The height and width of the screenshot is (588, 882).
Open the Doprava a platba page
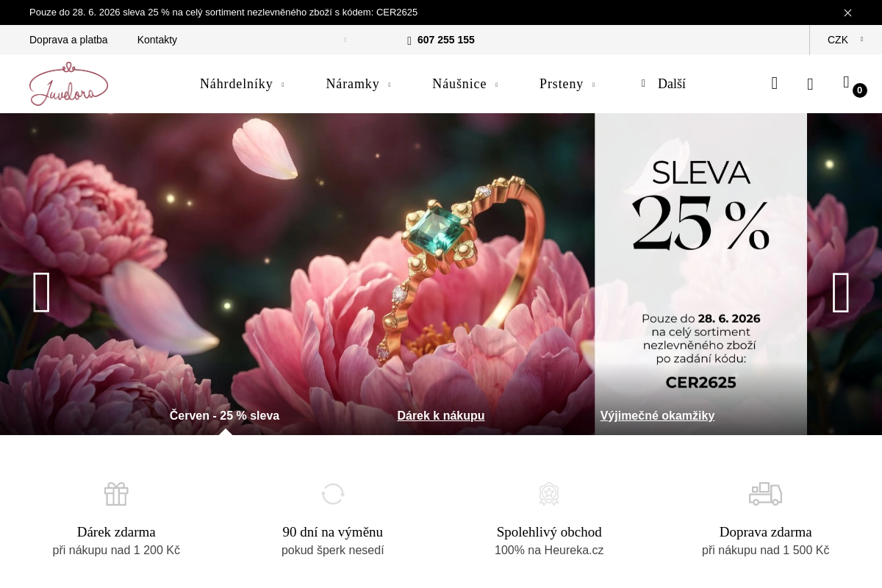[x=68, y=40]
